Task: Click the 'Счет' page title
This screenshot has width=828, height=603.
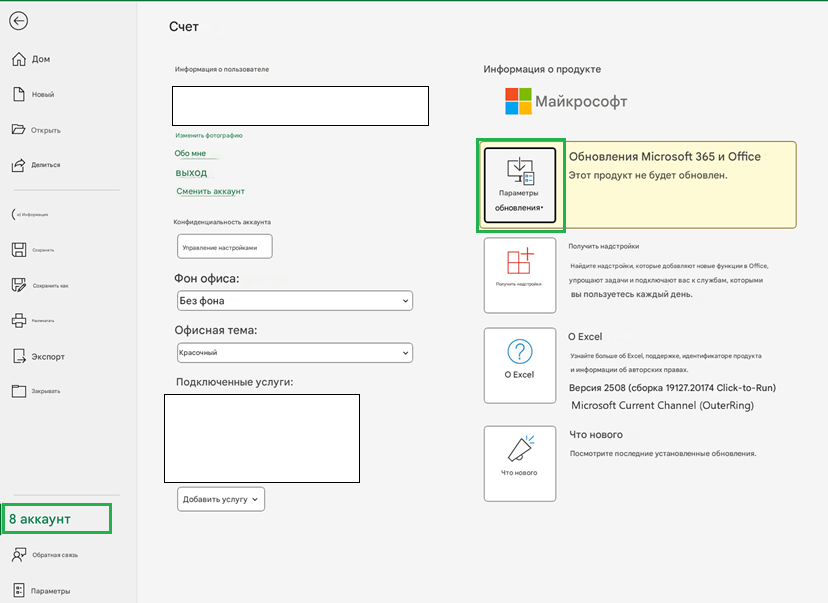Action: click(184, 27)
